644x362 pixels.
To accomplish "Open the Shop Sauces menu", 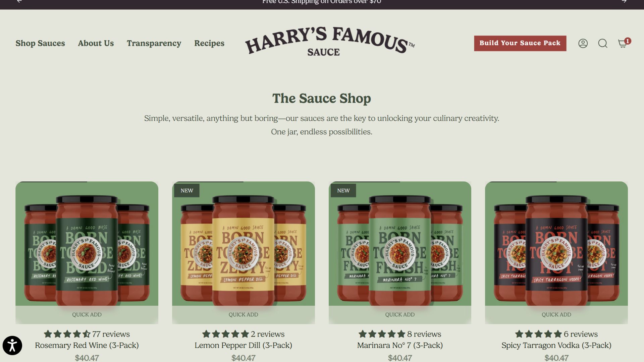I will (40, 43).
